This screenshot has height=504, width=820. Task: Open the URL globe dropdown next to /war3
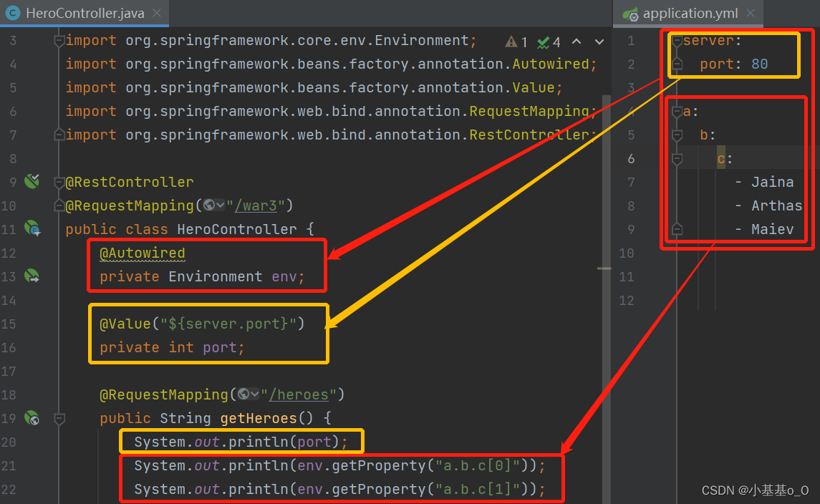point(213,205)
